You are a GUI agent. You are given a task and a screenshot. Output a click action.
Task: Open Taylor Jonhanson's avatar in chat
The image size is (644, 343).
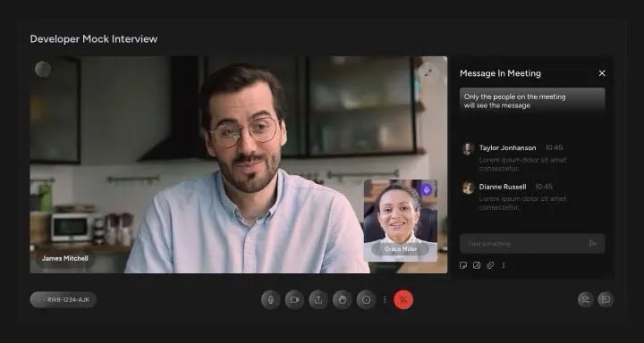468,148
